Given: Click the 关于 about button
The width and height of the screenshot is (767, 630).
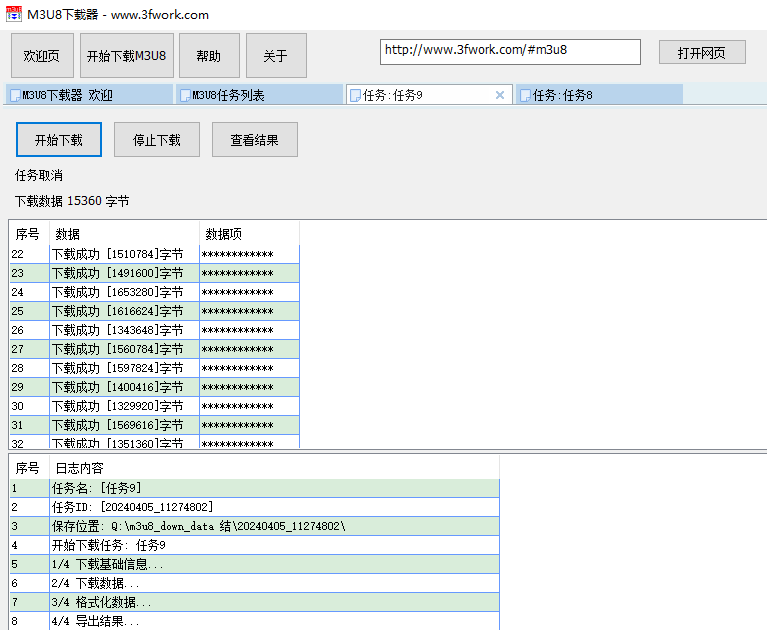Looking at the screenshot, I should point(276,56).
